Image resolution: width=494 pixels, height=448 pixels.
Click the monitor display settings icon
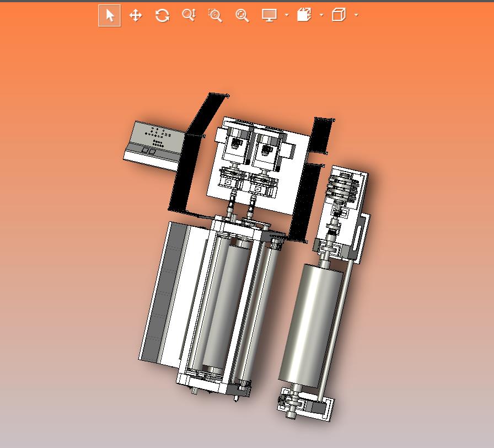tap(270, 15)
